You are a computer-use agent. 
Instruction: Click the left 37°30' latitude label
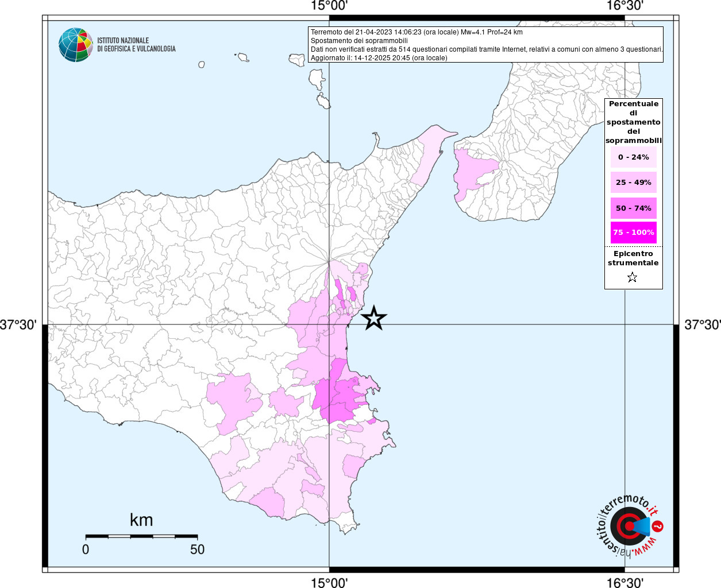pyautogui.click(x=18, y=325)
